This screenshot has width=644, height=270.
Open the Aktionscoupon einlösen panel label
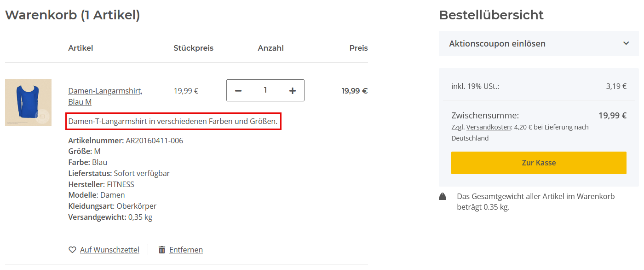tap(497, 44)
